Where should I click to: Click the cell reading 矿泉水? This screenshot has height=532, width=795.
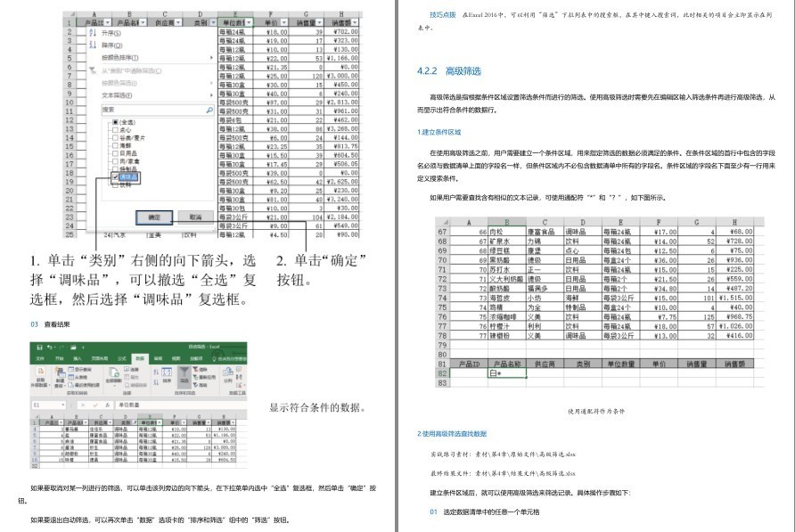[x=507, y=241]
